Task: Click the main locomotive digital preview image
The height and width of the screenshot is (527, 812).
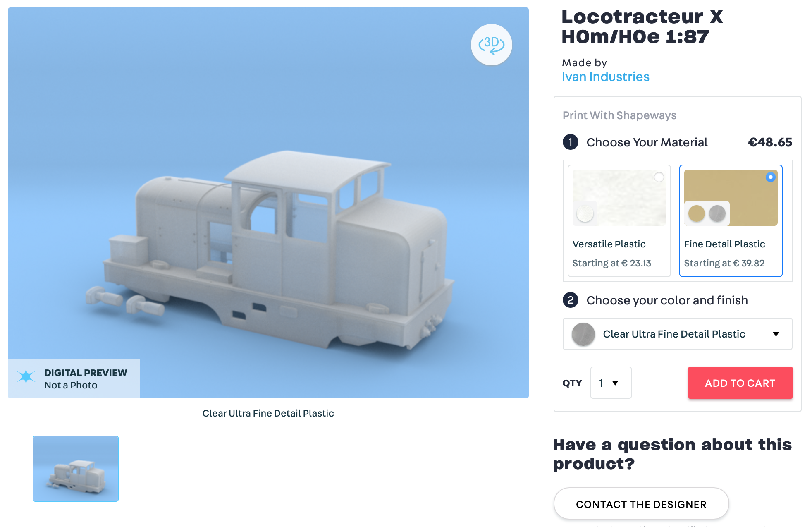Action: click(268, 203)
